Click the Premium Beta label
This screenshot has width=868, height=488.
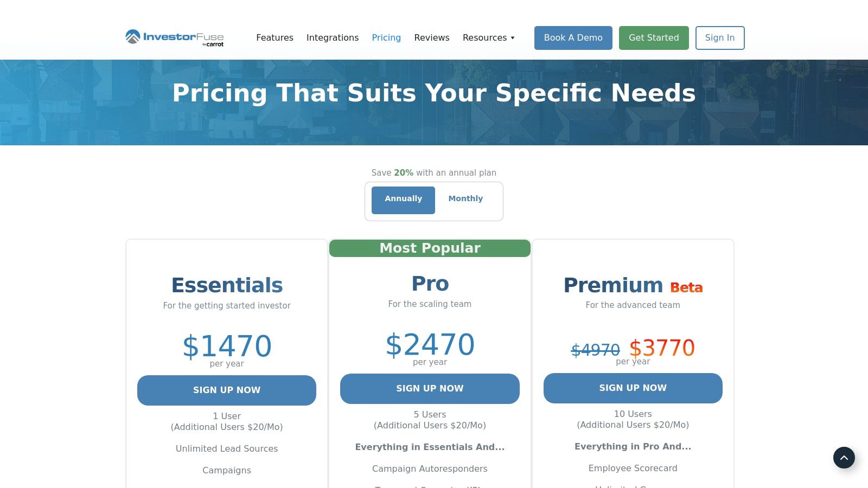point(686,287)
